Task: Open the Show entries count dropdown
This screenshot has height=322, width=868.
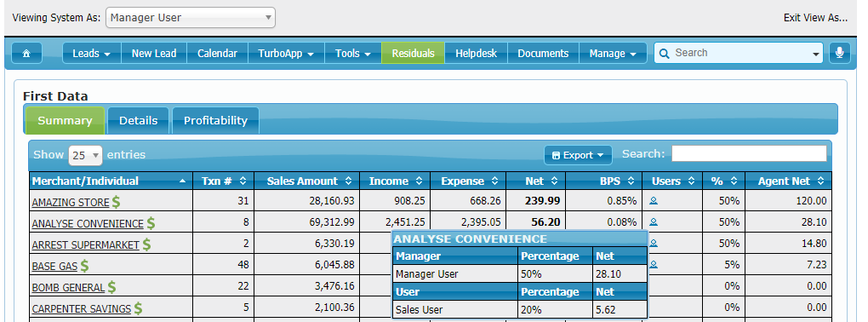Action: click(85, 155)
